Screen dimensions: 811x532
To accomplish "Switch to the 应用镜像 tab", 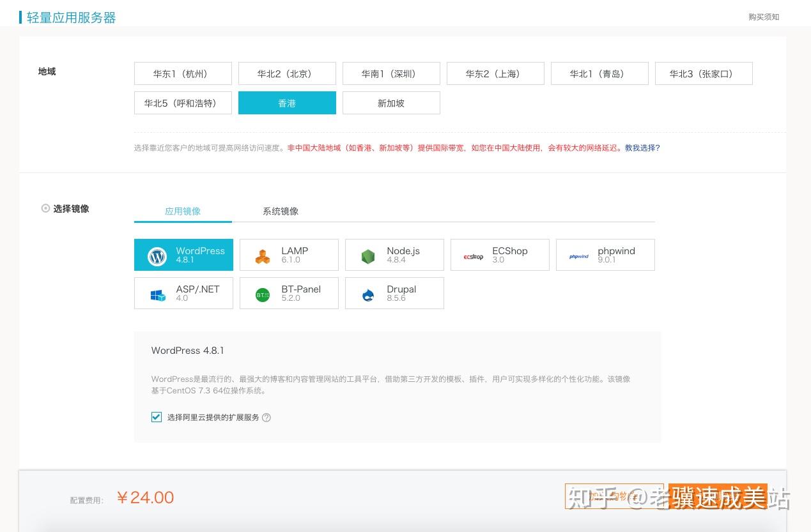I will pos(183,211).
